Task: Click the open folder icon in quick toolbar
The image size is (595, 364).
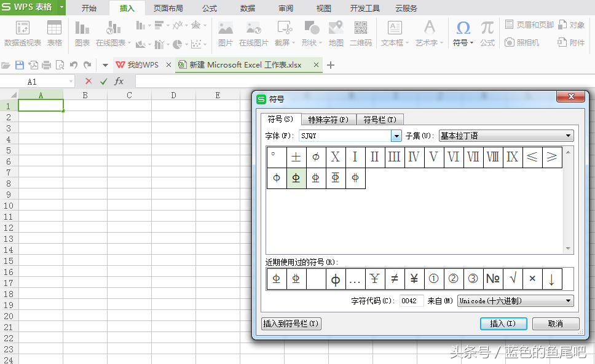Action: click(6, 65)
